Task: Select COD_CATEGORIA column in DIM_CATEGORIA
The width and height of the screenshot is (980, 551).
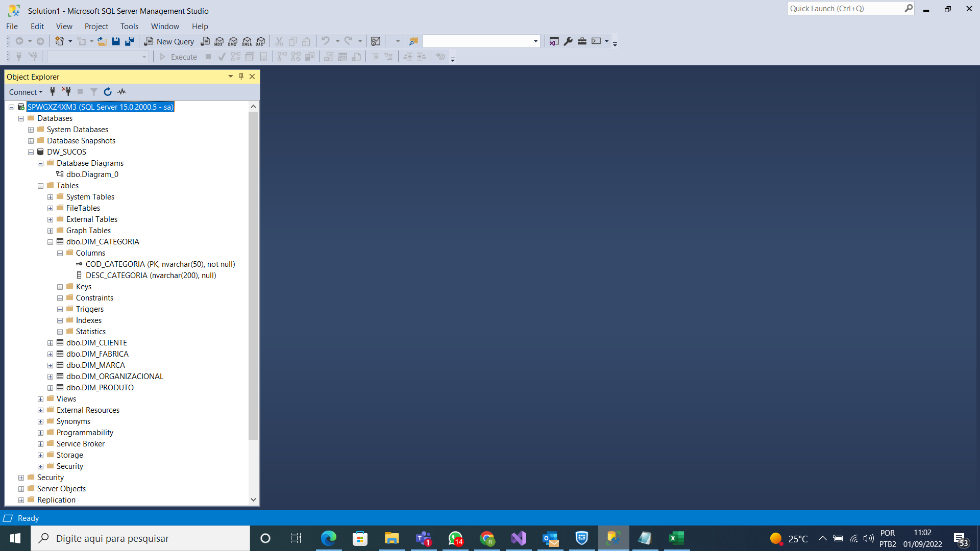Action: [160, 264]
